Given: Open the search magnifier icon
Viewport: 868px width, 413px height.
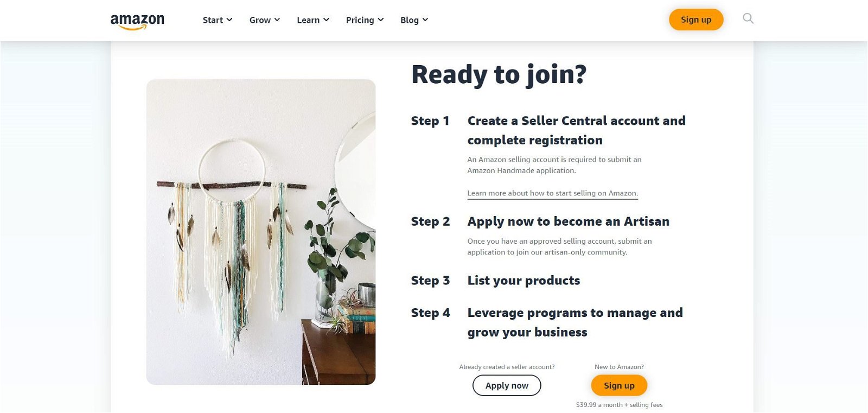Looking at the screenshot, I should tap(748, 19).
